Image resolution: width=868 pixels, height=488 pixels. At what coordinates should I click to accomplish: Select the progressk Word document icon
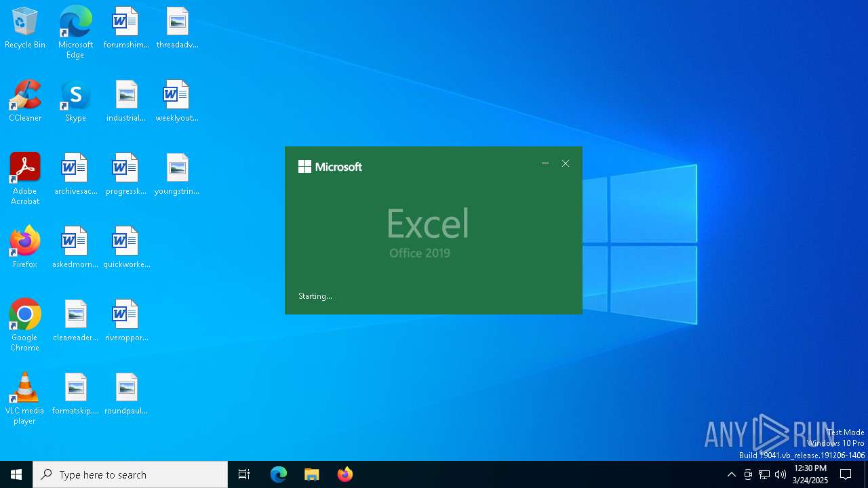point(126,174)
